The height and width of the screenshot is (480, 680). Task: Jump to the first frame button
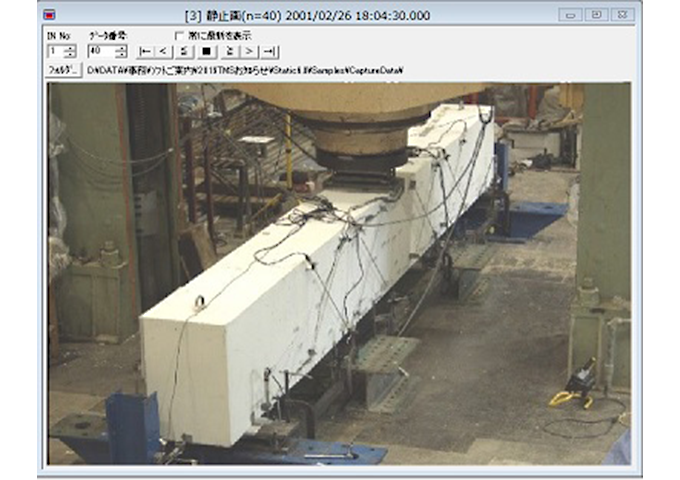tap(145, 50)
